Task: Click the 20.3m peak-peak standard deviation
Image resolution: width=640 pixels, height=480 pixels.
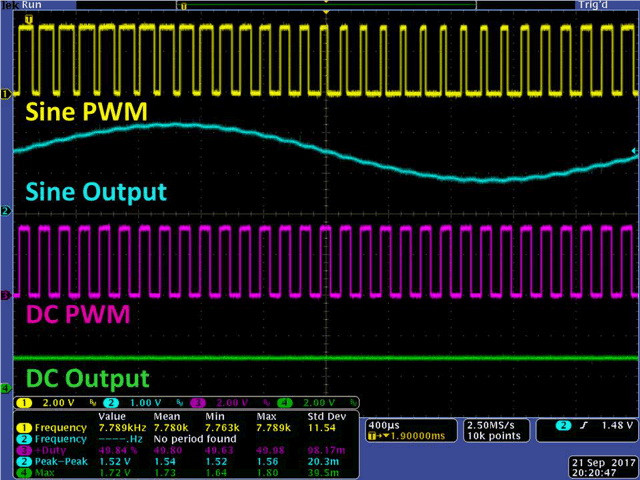Action: (323, 462)
